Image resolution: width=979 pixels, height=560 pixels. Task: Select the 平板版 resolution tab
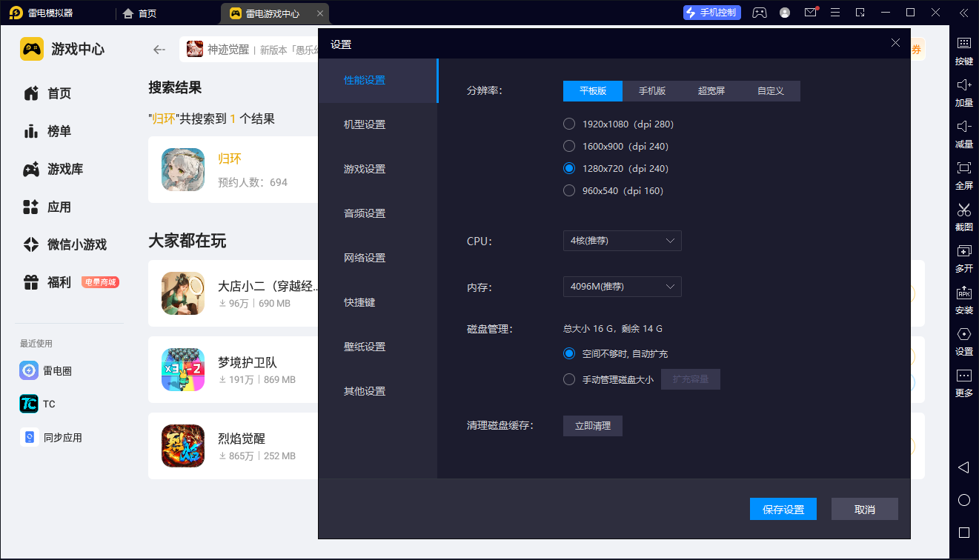pos(593,91)
